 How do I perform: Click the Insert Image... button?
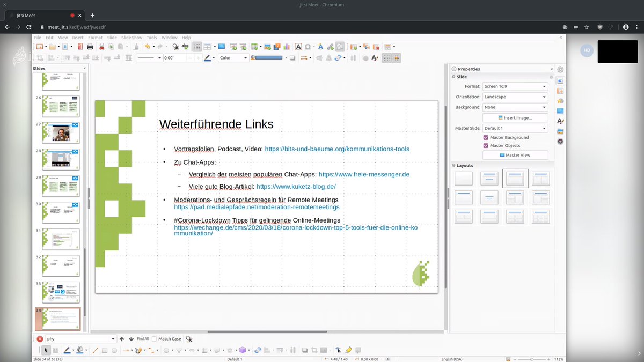[515, 117]
